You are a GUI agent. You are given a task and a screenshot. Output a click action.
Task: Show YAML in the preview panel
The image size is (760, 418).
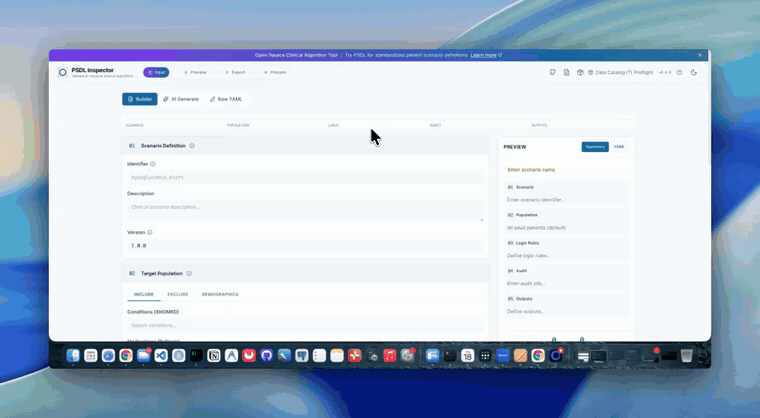click(x=619, y=147)
